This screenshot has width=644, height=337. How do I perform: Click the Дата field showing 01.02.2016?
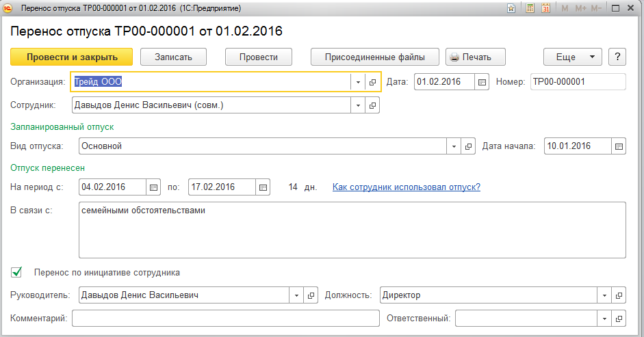click(444, 82)
